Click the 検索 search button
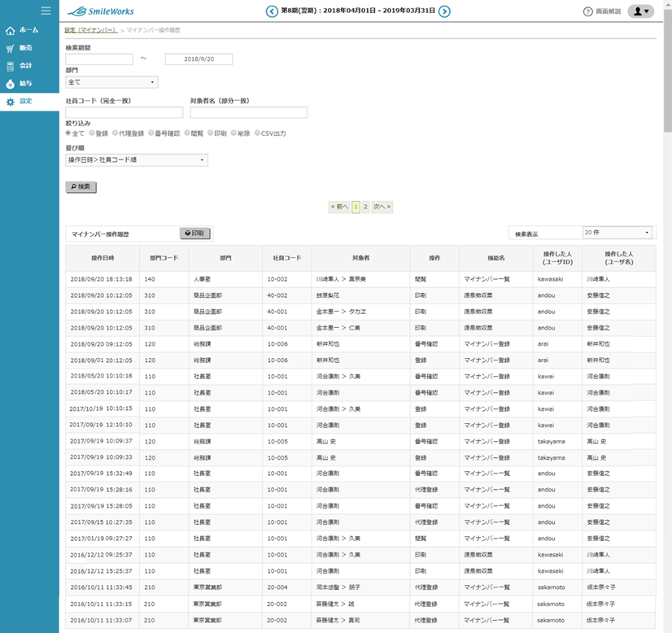672x633 pixels. coord(81,187)
